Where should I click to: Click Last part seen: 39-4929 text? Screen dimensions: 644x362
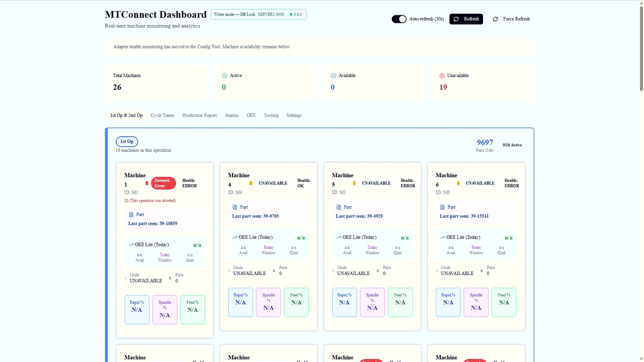[359, 216]
